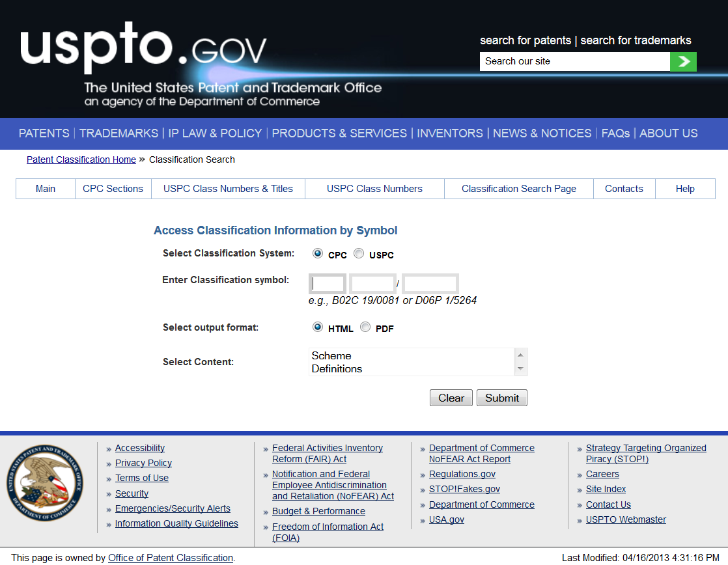Screen dimensions: 728x565
Task: Open Department of Commerce link above USA.gov
Action: tap(481, 504)
